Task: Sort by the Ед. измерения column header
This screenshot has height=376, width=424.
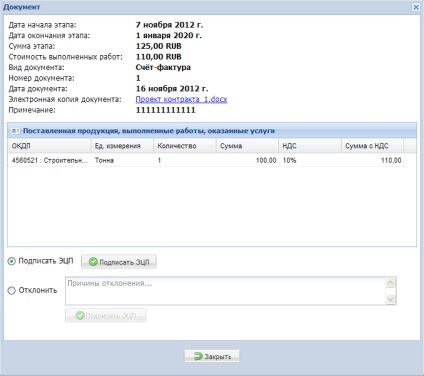Action: pyautogui.click(x=122, y=146)
